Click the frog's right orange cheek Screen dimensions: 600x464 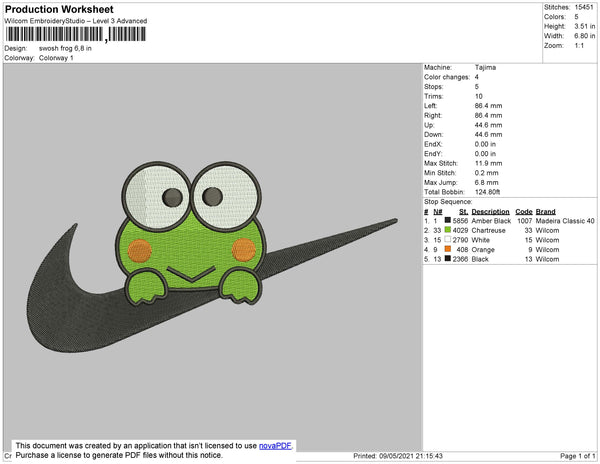(x=244, y=250)
